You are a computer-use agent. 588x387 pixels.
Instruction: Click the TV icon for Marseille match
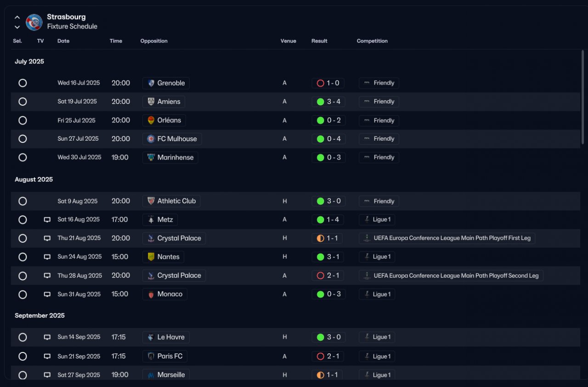(47, 375)
